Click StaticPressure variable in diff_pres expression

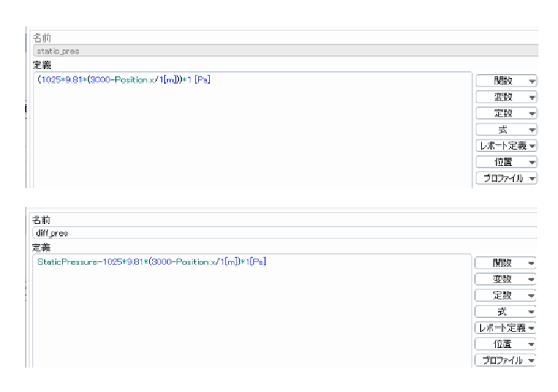tap(62, 262)
